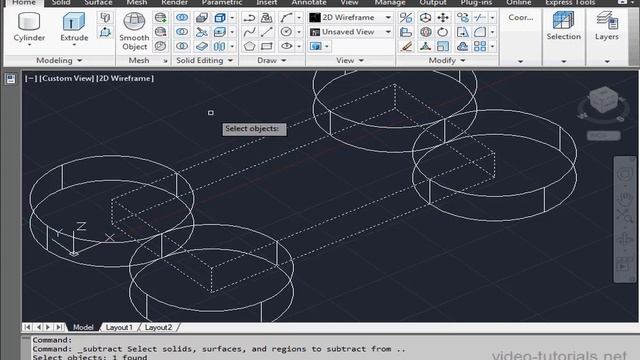This screenshot has height=360, width=640.
Task: Expand the Solid Editing panel title
Action: tap(204, 60)
